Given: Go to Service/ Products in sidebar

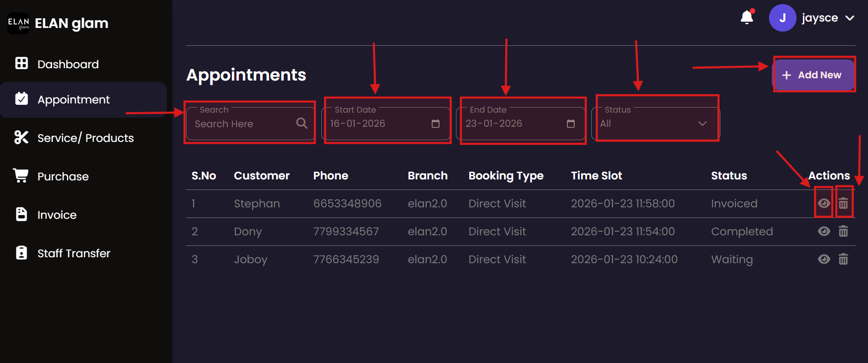Looking at the screenshot, I should [85, 138].
